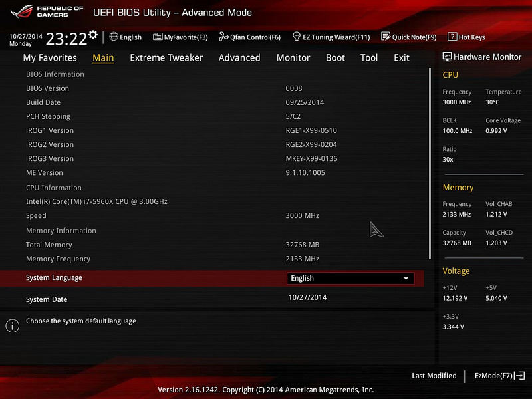Click the Hardware Monitor Voltage heading
The height and width of the screenshot is (399, 532).
[456, 271]
